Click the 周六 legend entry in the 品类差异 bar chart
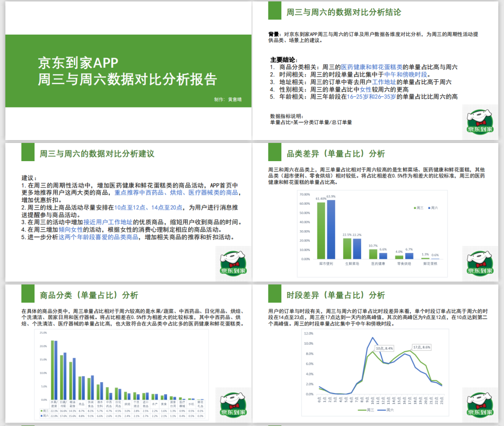The image size is (504, 426). [433, 208]
